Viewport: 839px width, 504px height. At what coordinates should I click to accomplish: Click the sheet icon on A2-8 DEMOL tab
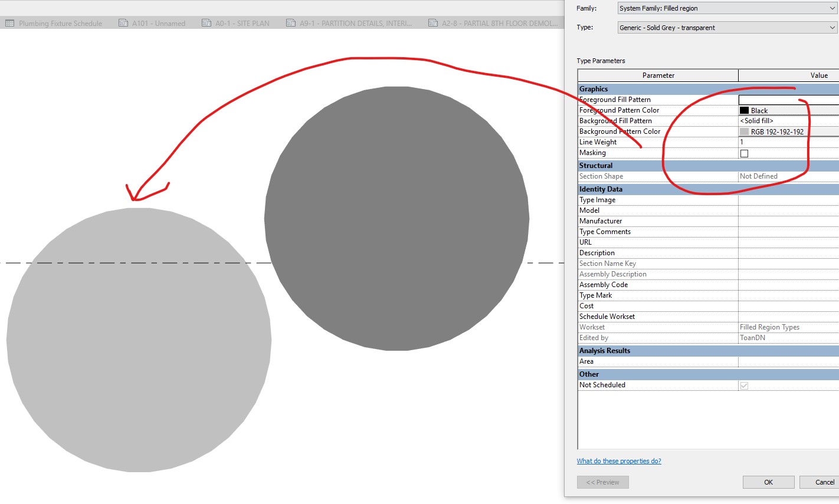click(x=434, y=23)
